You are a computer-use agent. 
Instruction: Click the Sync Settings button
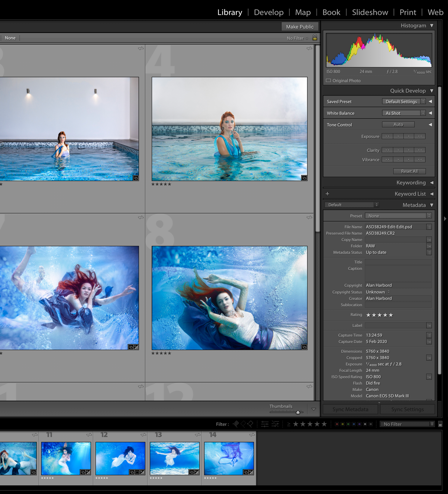[407, 409]
